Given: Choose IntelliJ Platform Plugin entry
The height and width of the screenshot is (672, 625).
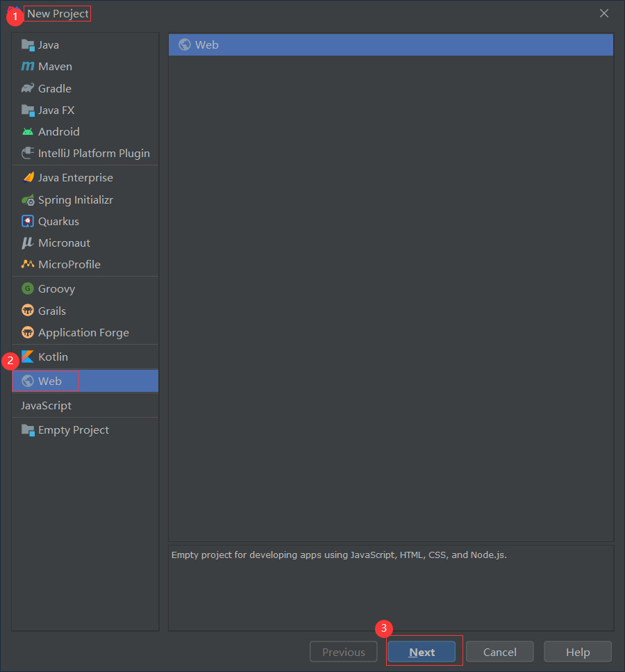Looking at the screenshot, I should pyautogui.click(x=85, y=153).
